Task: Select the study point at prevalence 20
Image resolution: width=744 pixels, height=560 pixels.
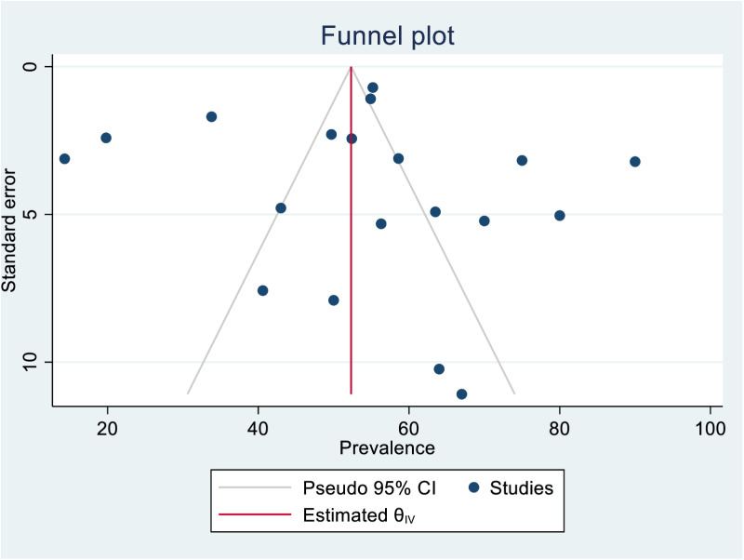Action: pos(106,138)
